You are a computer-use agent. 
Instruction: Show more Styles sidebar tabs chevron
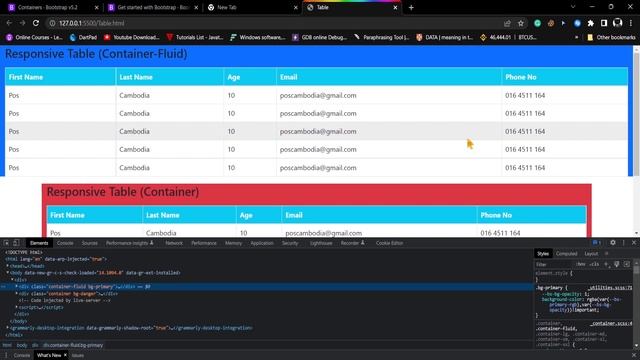coord(607,253)
